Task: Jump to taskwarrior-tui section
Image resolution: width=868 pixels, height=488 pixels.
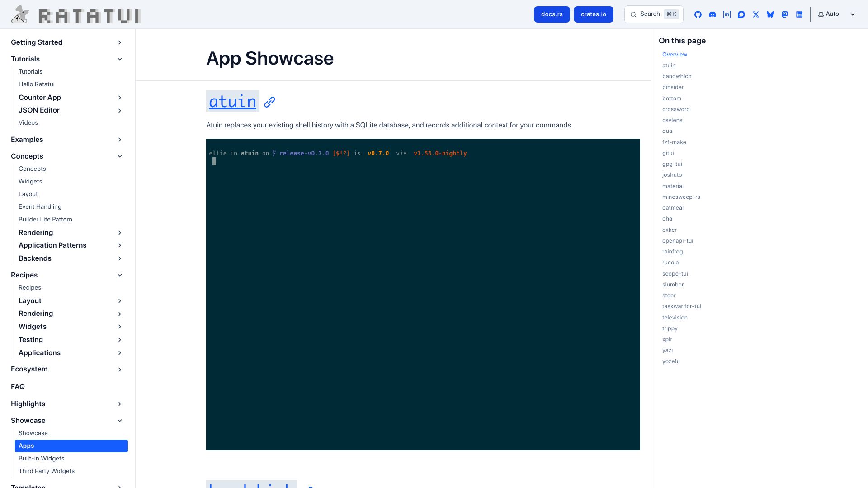Action: (x=682, y=306)
